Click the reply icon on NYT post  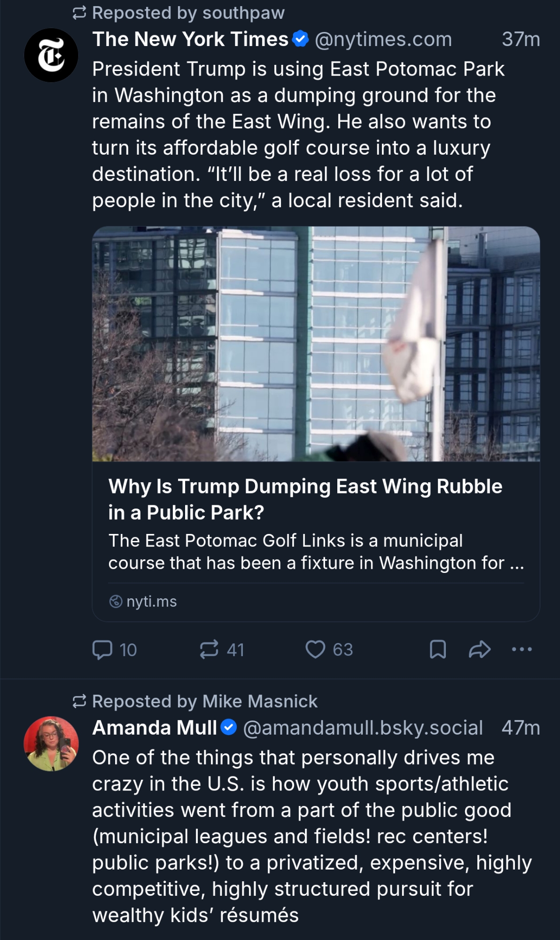click(102, 650)
